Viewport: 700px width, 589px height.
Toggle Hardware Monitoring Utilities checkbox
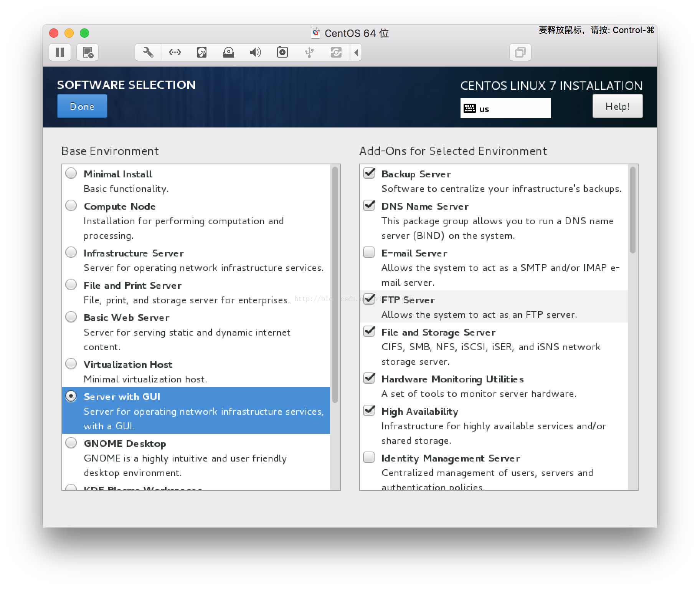point(369,379)
